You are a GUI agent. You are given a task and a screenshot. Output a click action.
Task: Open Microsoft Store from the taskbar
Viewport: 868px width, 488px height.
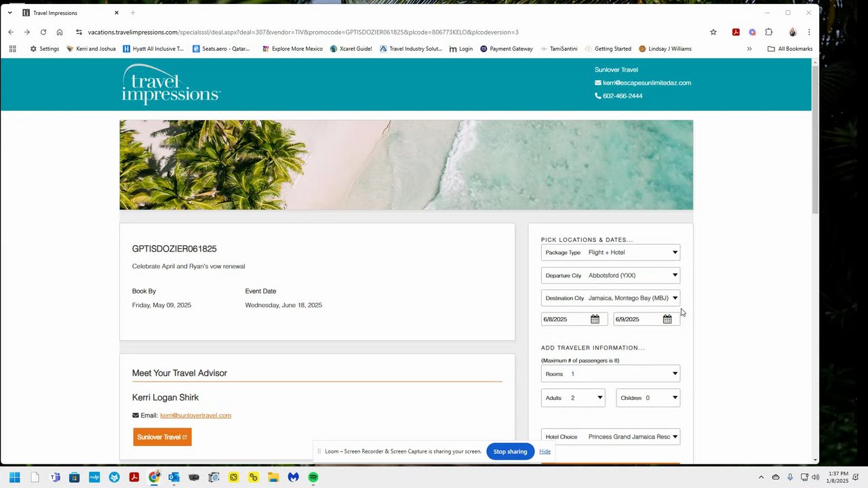coord(75,477)
